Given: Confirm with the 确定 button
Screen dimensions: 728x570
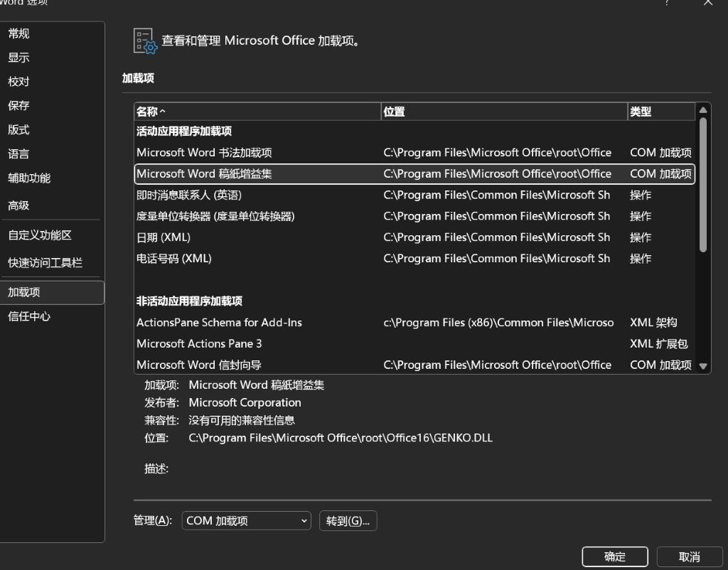Looking at the screenshot, I should click(615, 556).
